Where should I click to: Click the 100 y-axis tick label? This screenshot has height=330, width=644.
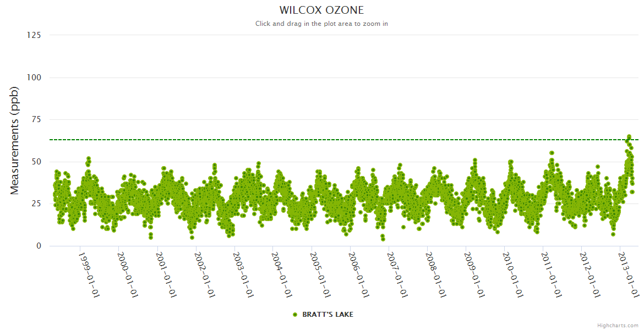coord(34,78)
